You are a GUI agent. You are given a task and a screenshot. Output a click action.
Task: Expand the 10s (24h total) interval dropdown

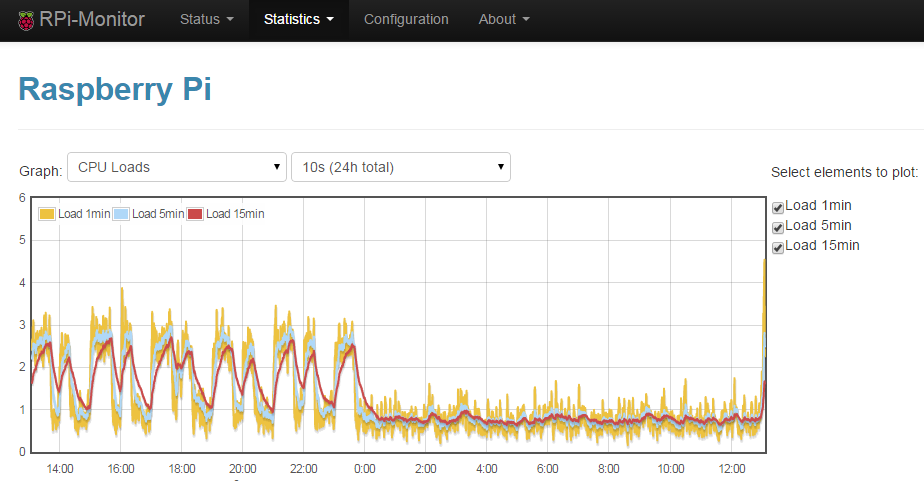(401, 167)
